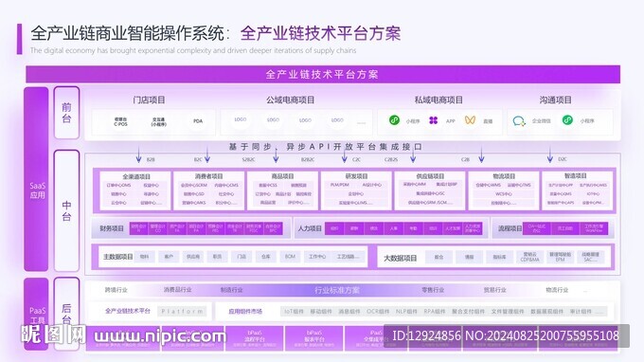Open the 物流项目 card
This screenshot has height=362, width=644.
pyautogui.click(x=504, y=190)
